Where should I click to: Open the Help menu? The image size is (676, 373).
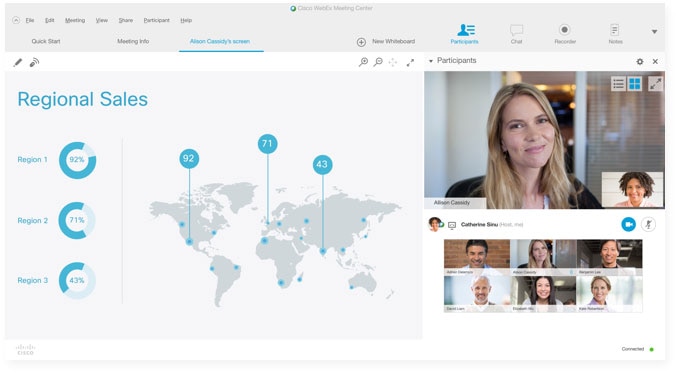tap(186, 20)
